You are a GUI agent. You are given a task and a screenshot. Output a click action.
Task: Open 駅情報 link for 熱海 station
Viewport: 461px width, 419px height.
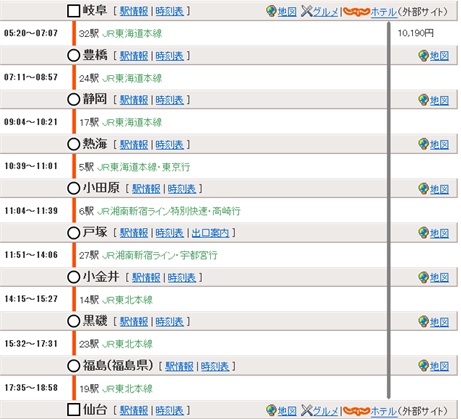pyautogui.click(x=134, y=145)
